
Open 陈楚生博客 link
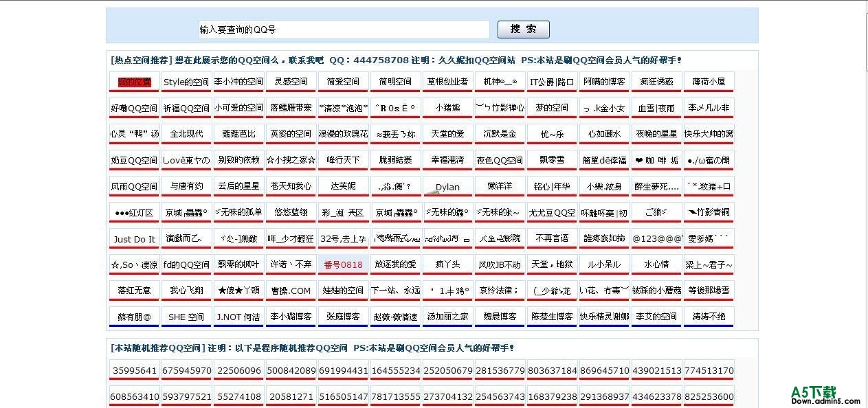coord(552,317)
